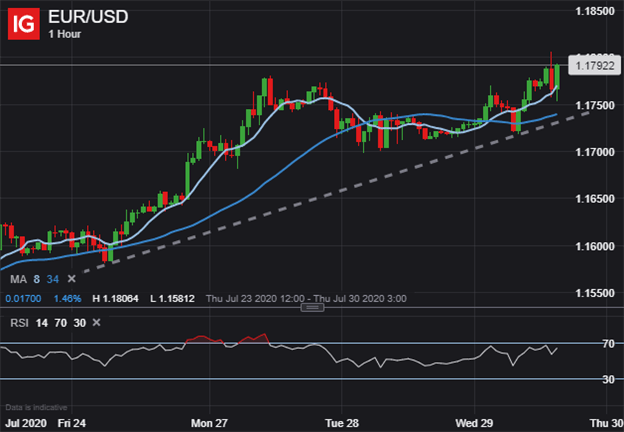The height and width of the screenshot is (432, 624).
Task: Click the red IG logo
Action: pyautogui.click(x=24, y=24)
